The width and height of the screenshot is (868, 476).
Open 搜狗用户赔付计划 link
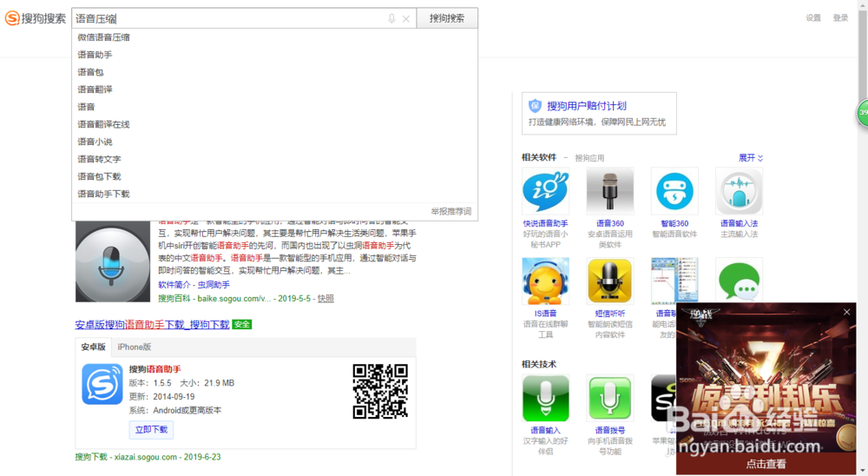pyautogui.click(x=587, y=106)
